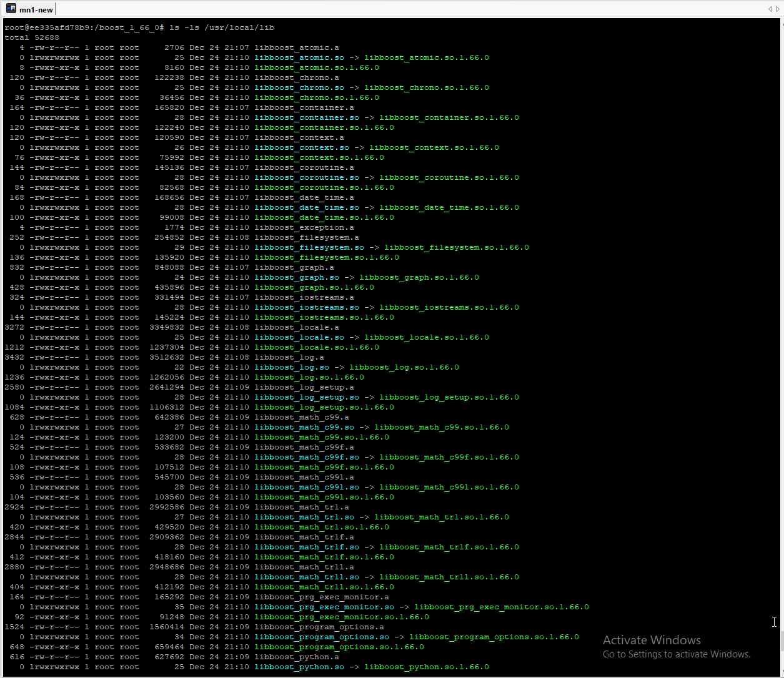The width and height of the screenshot is (784, 678).
Task: Click the file name libboost_chrono.a
Action: pyautogui.click(x=297, y=77)
